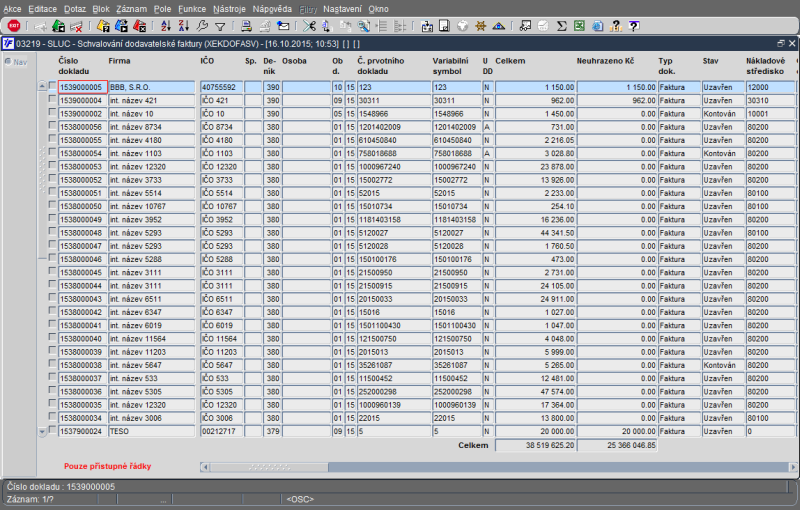Click the Stav cell Kontován for 1539000002
800x510 pixels.
coord(722,114)
